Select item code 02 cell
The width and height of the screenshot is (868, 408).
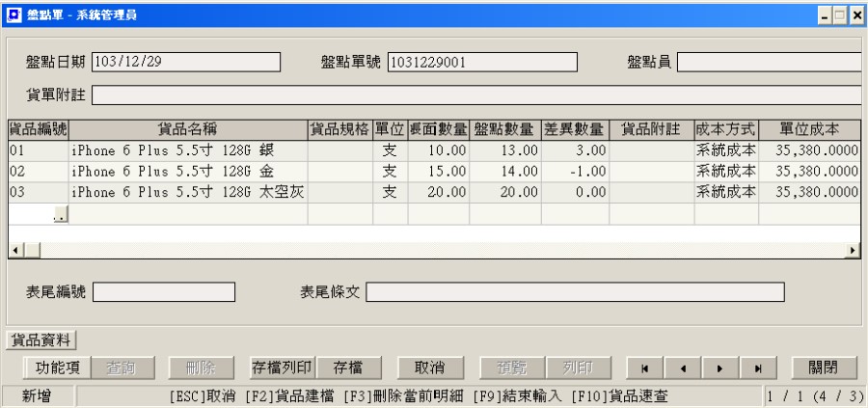[x=39, y=172]
